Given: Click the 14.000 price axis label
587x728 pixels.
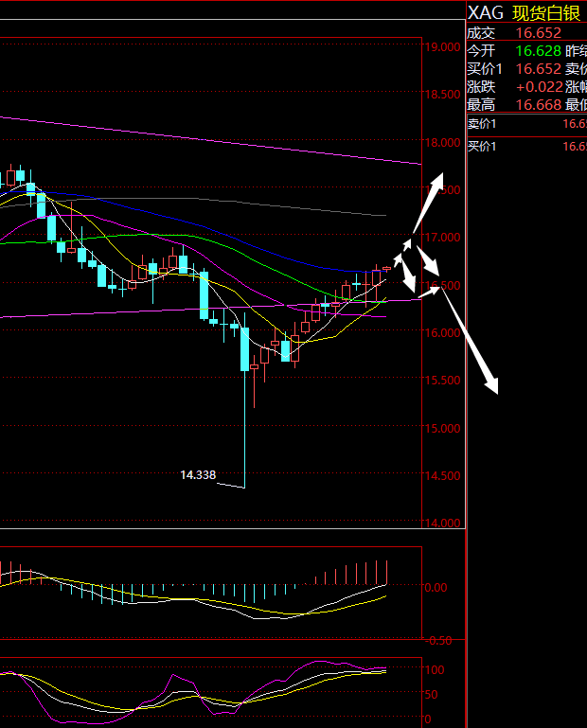Looking at the screenshot, I should pyautogui.click(x=442, y=524).
